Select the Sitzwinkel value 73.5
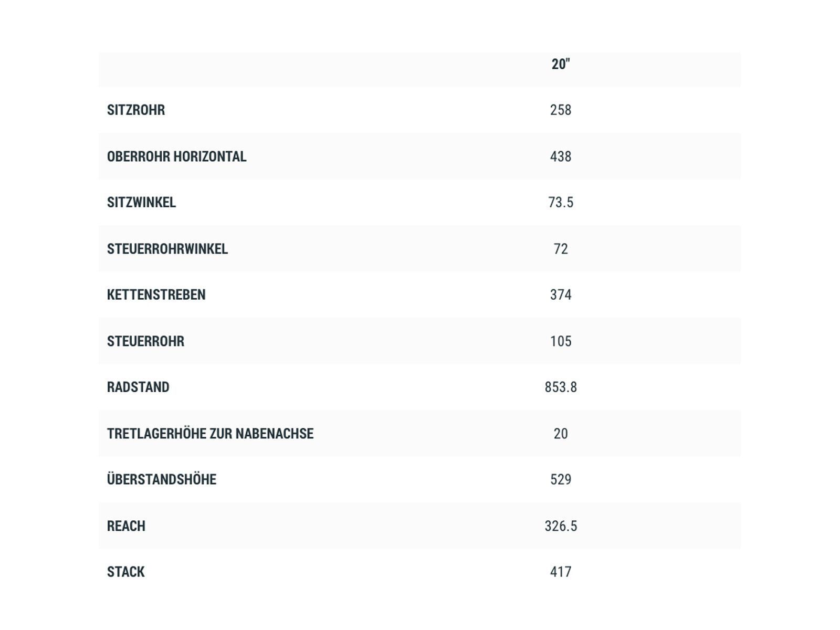The width and height of the screenshot is (840, 630). (x=561, y=203)
